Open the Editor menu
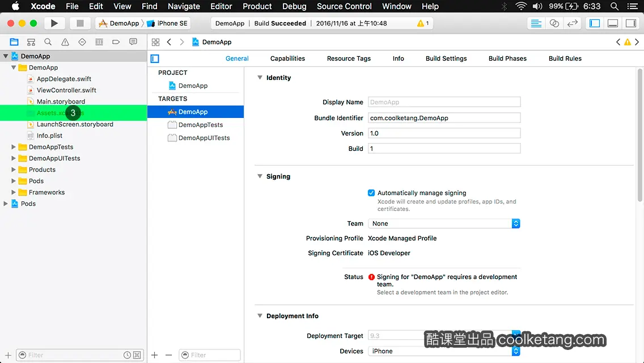The height and width of the screenshot is (363, 644). coord(221,6)
